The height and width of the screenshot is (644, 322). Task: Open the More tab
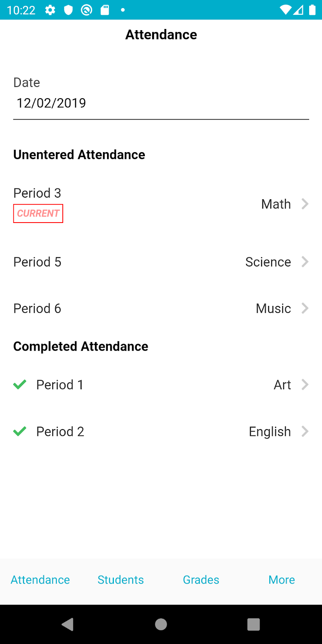(282, 580)
